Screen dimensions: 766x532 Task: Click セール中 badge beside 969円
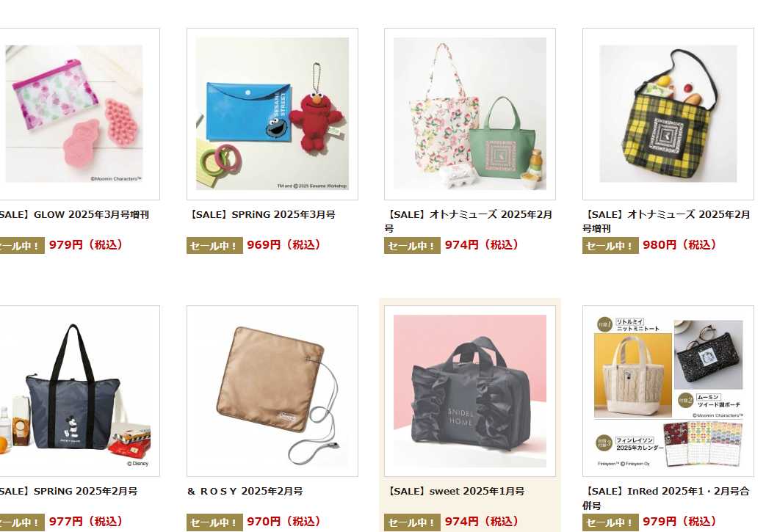[214, 246]
